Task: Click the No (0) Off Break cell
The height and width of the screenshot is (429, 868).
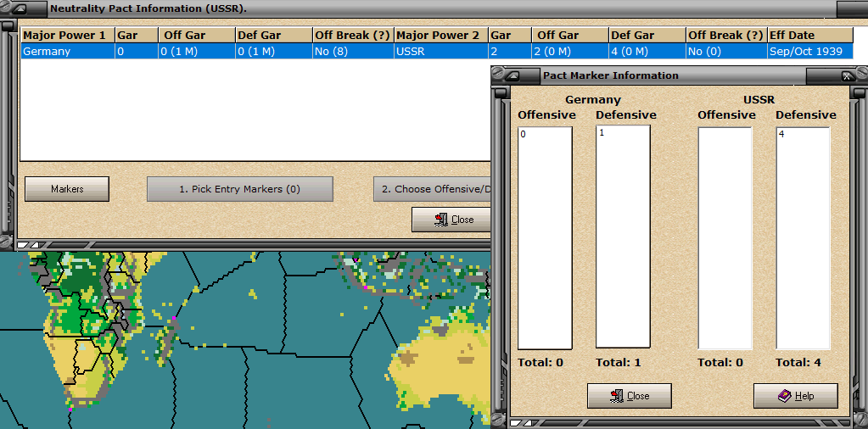Action: (x=726, y=52)
